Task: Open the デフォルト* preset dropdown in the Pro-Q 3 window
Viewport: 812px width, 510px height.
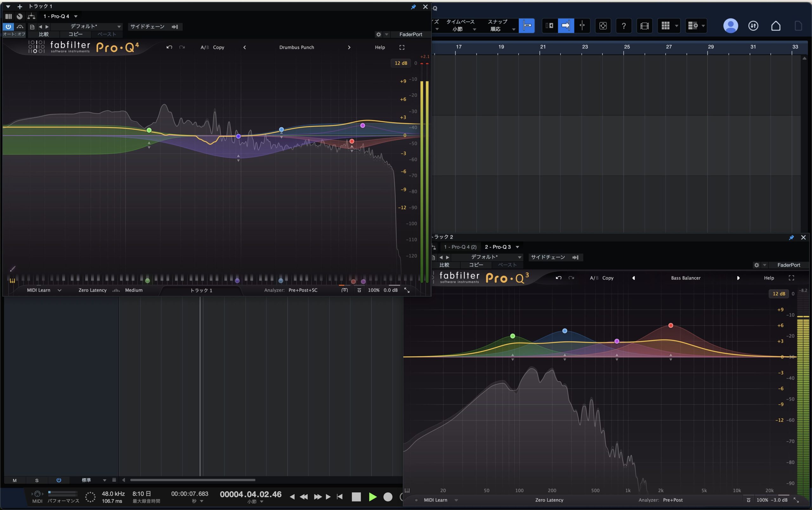Action: [488, 257]
